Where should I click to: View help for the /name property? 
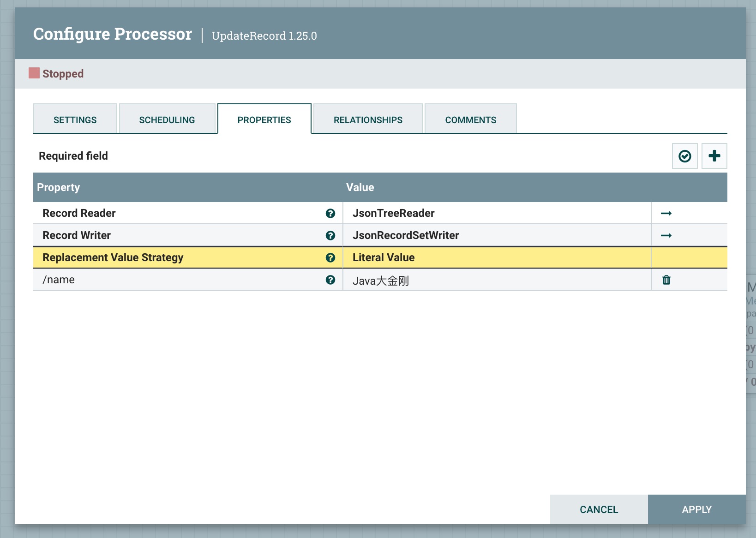coord(331,280)
